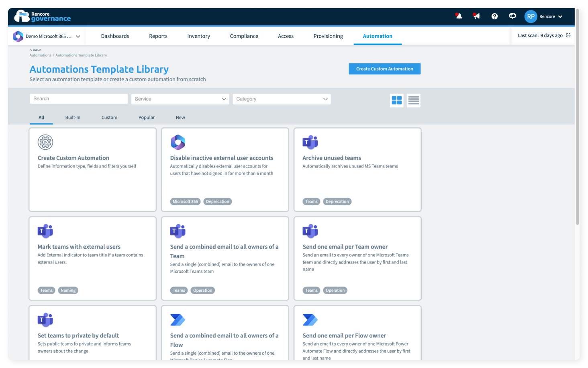Focus the Search input field
The width and height of the screenshot is (588, 368).
[x=79, y=99]
